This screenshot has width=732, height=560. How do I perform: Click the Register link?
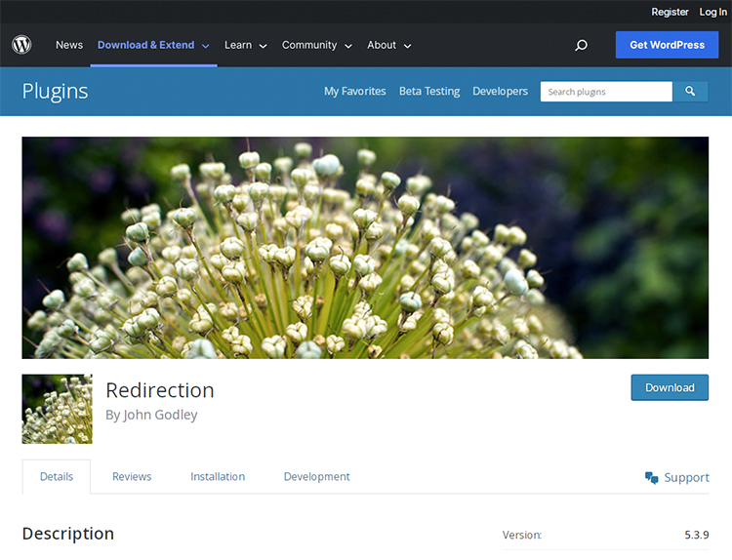pyautogui.click(x=670, y=12)
